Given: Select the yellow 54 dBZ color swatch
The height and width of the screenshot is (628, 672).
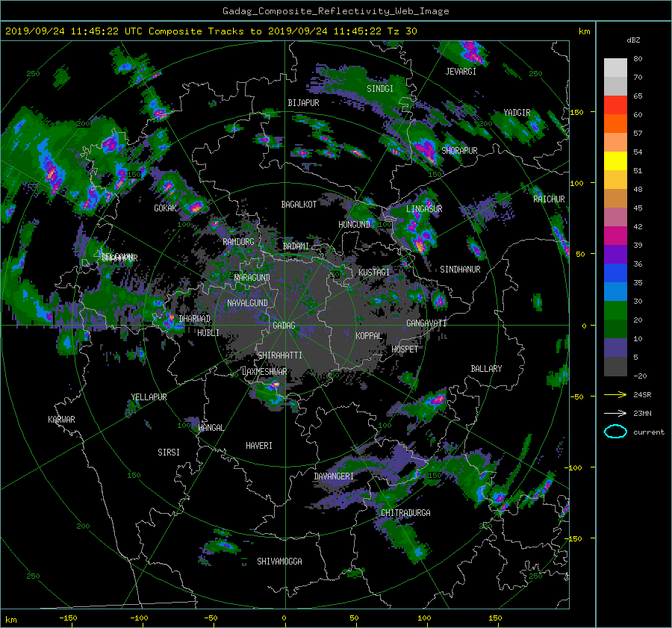Looking at the screenshot, I should pos(615,161).
